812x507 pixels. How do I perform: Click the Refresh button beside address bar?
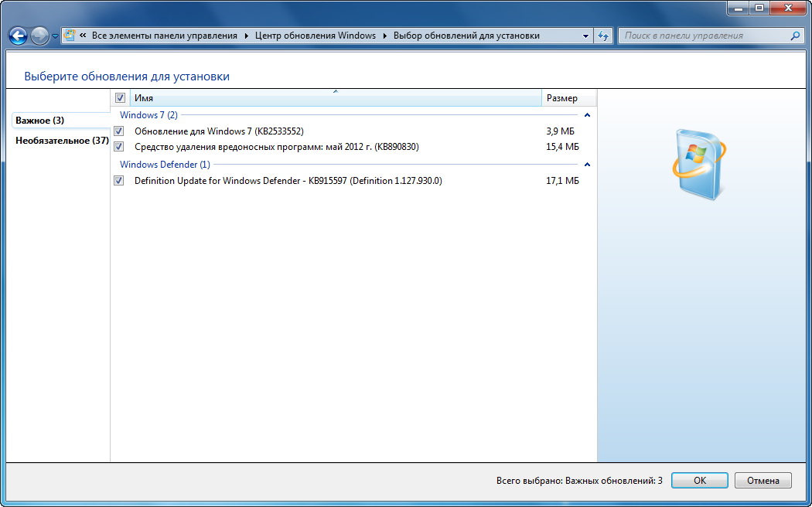pos(603,36)
